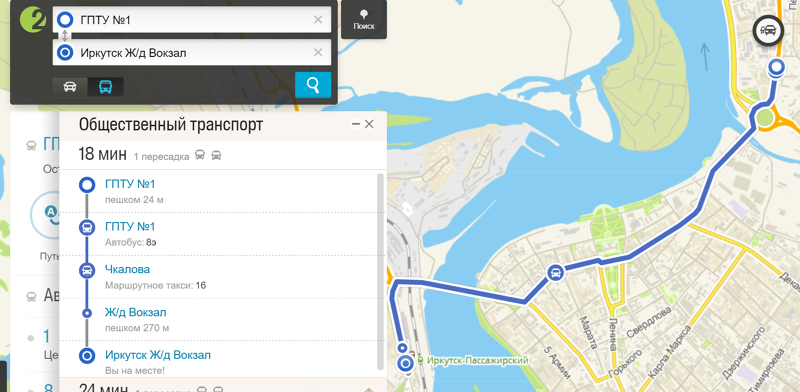Viewport: 800px width, 392px height.
Task: Click the blue search magnifier button
Action: (313, 85)
